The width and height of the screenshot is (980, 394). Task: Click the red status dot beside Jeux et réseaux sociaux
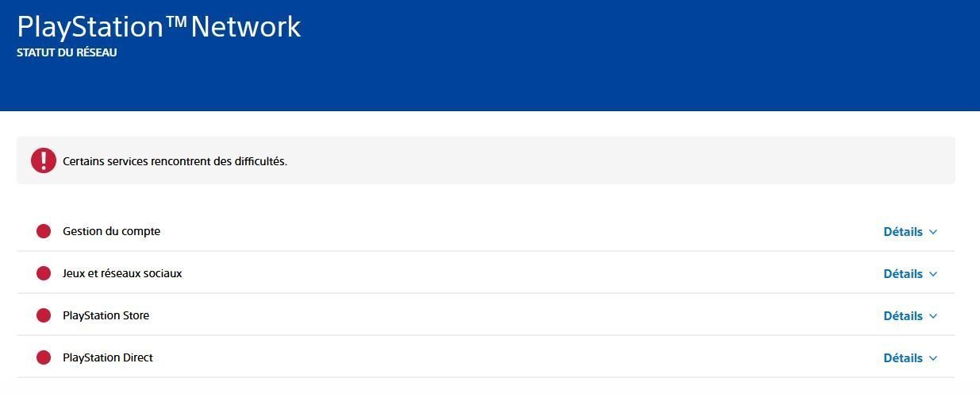(x=44, y=273)
